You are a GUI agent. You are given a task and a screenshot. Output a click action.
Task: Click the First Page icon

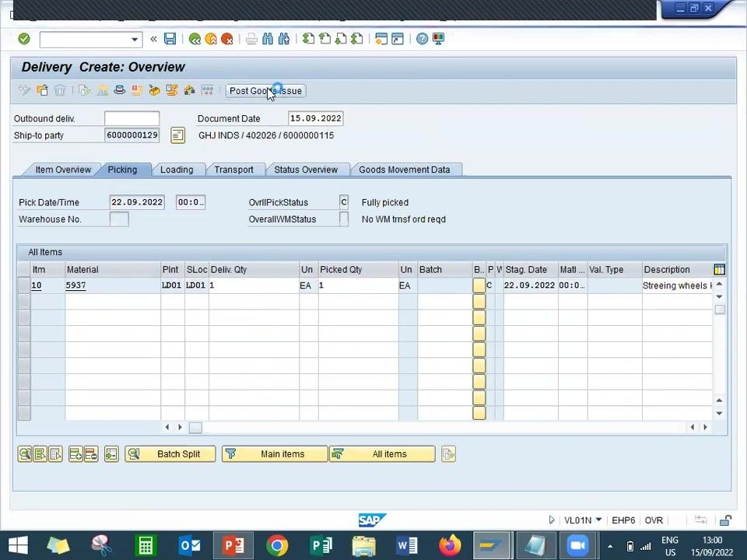[309, 39]
